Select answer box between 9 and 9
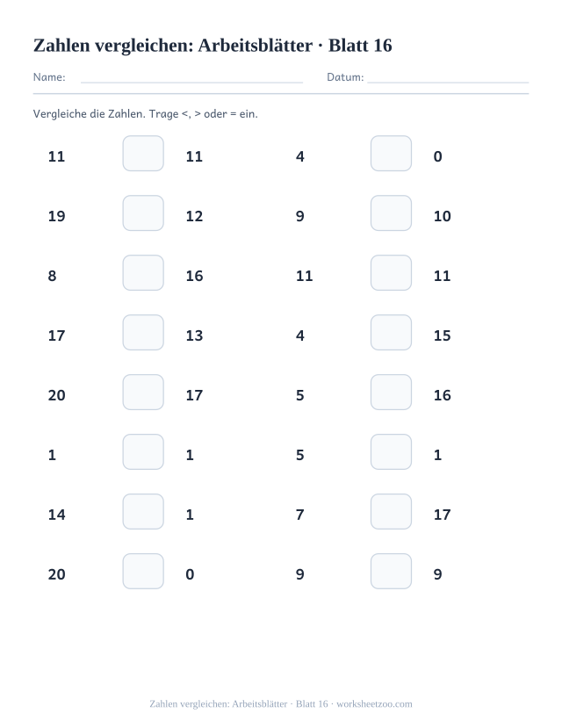This screenshot has width=562, height=728. pos(391,571)
